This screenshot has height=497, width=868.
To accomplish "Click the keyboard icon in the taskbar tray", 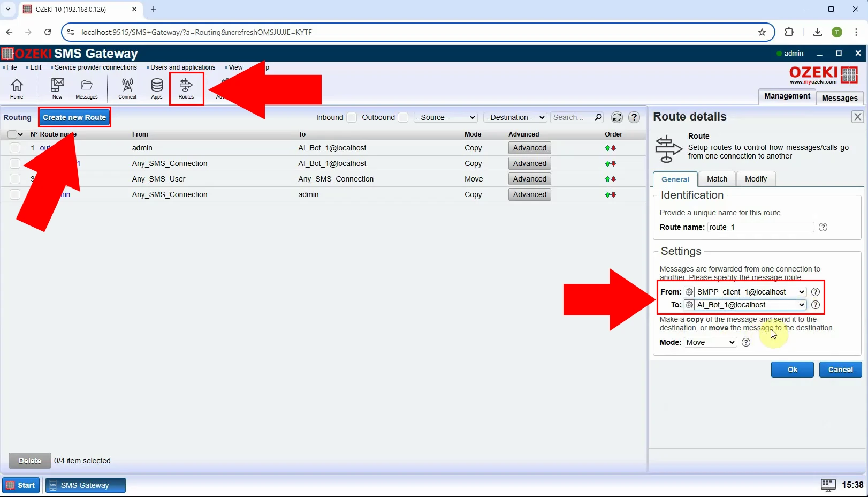I will point(828,485).
